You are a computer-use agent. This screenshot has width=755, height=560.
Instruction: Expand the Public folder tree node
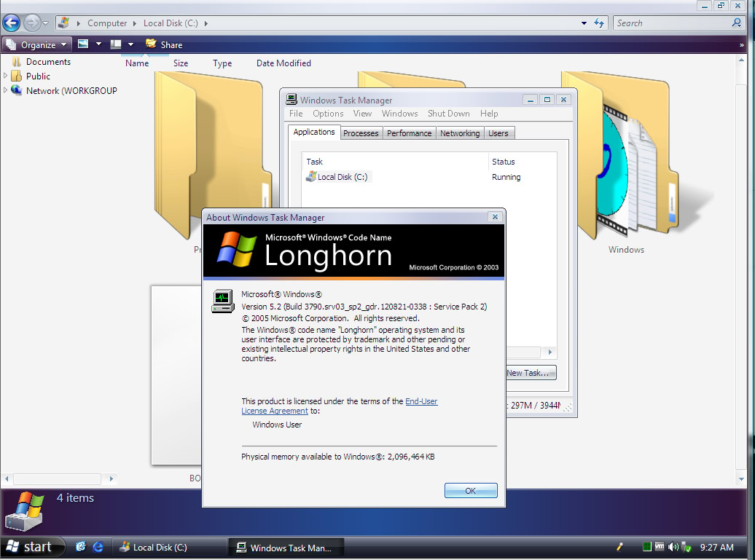pos(5,76)
